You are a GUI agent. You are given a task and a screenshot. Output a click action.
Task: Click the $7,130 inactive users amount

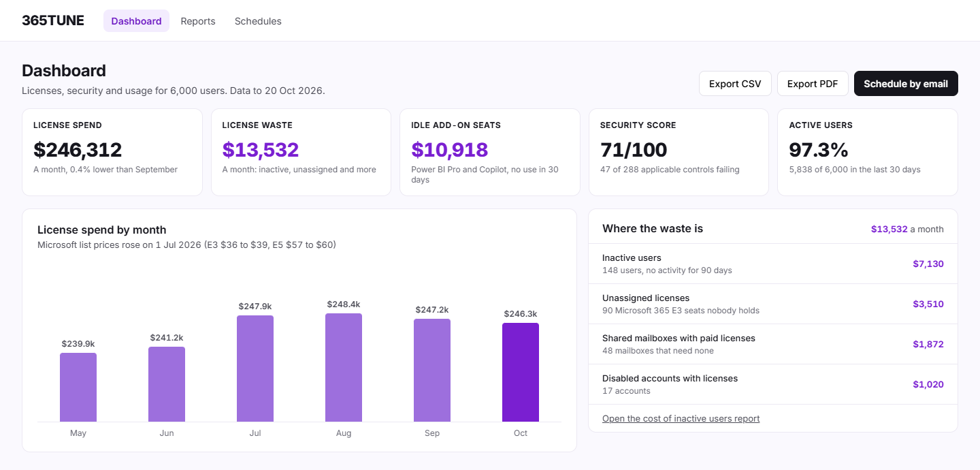pyautogui.click(x=928, y=264)
